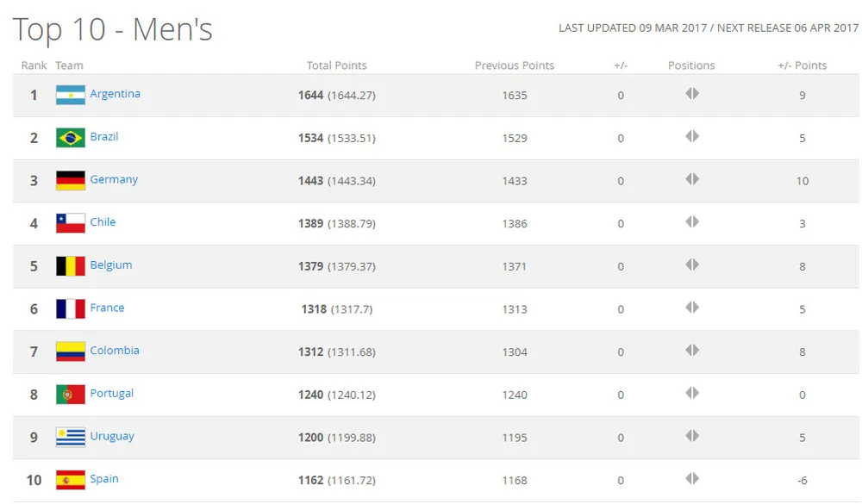
Task: Click the Argentina flag icon
Action: [71, 95]
